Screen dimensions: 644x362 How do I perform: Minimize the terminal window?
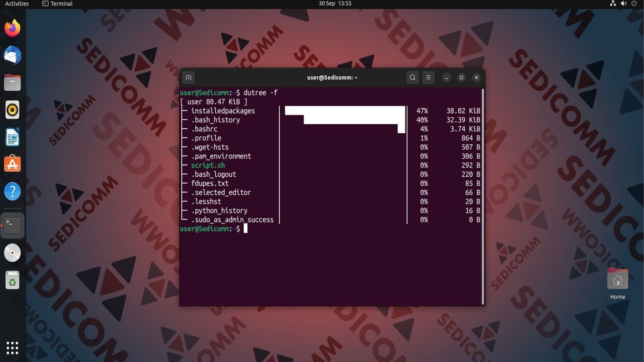[446, 78]
